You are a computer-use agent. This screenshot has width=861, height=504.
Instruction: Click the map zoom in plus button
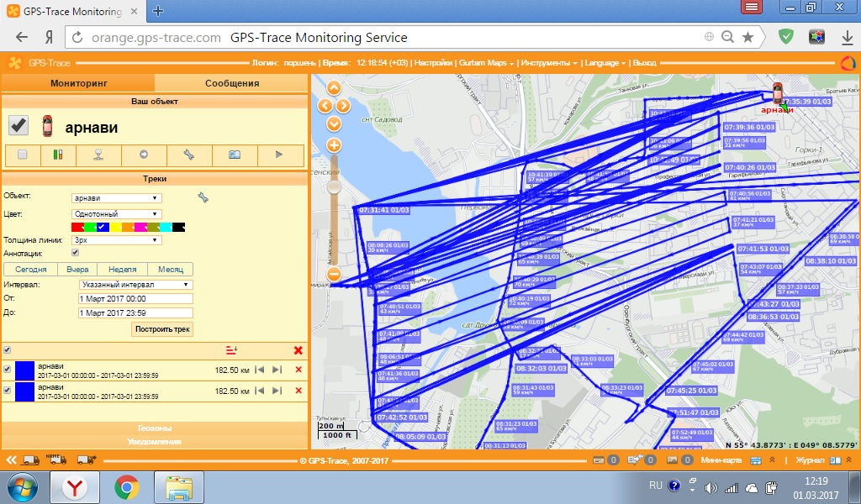point(334,145)
